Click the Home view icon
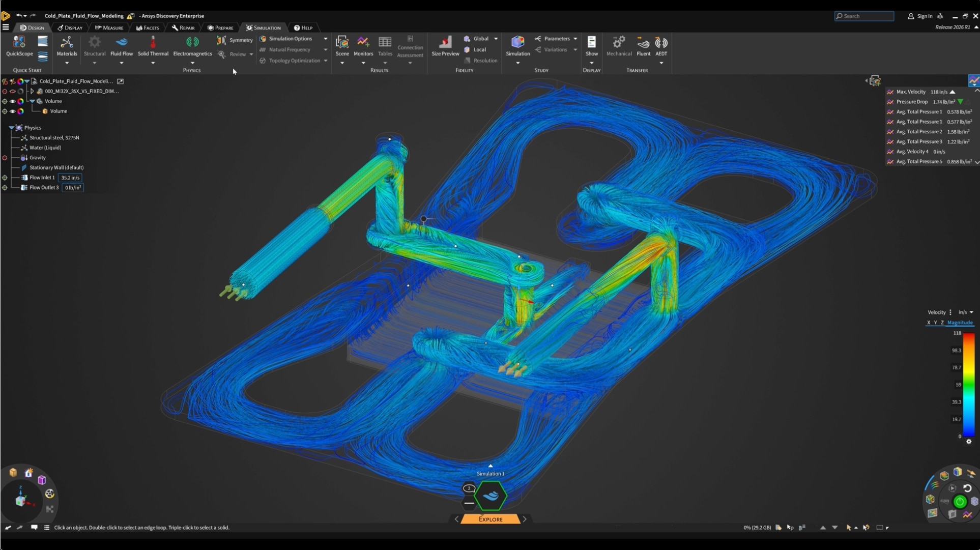Viewport: 980px width, 550px height. point(29,473)
